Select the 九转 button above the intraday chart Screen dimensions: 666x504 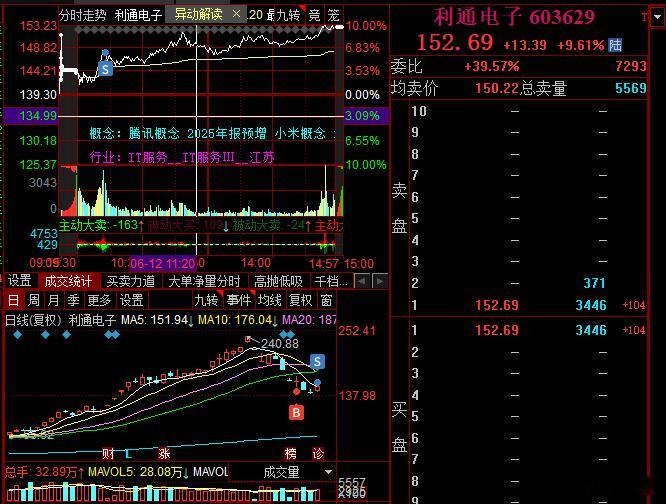point(288,15)
